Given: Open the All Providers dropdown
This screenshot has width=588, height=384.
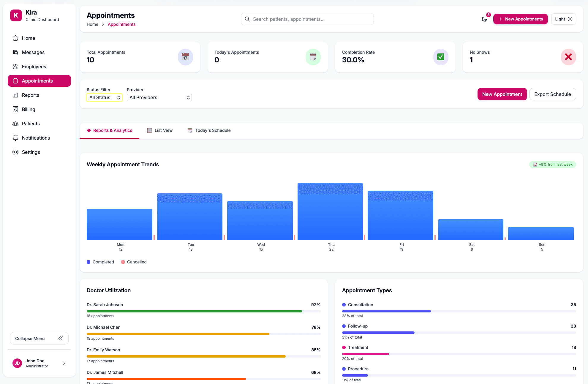Looking at the screenshot, I should (x=159, y=97).
